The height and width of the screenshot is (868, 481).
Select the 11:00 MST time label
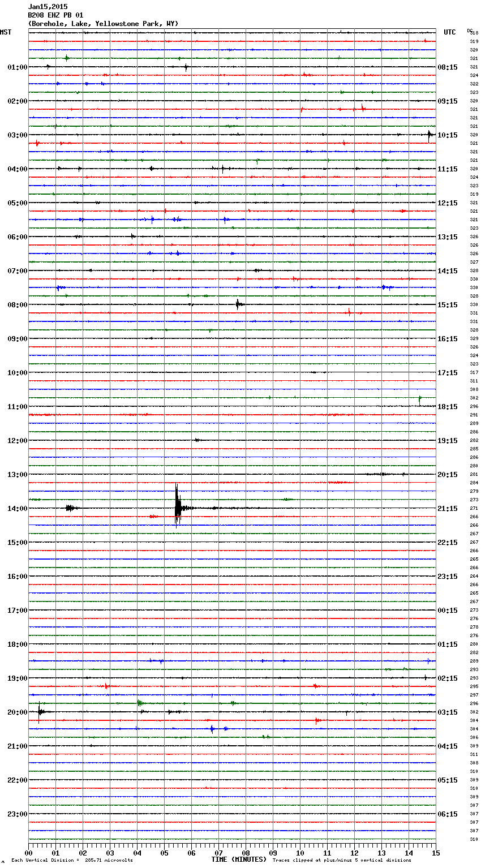point(18,407)
